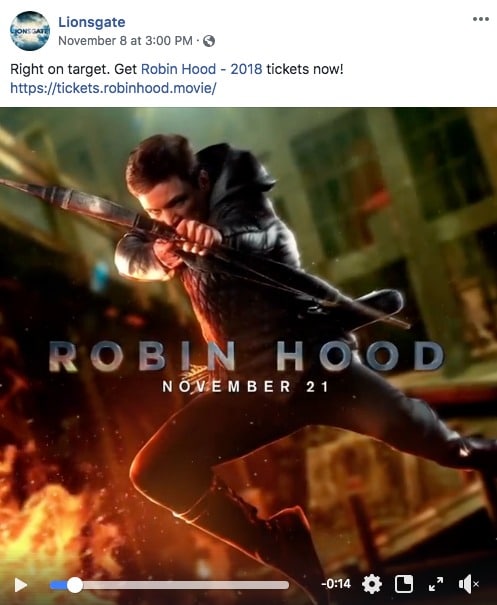Visit the Lionsgate page name link
The image size is (497, 605).
tap(92, 22)
